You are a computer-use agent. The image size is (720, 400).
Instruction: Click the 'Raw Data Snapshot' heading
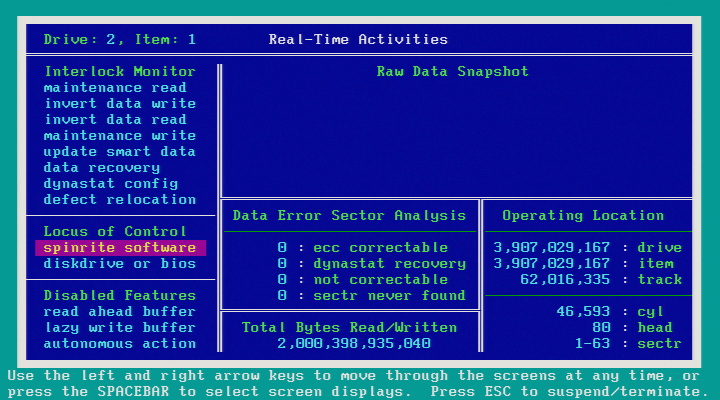pos(453,72)
